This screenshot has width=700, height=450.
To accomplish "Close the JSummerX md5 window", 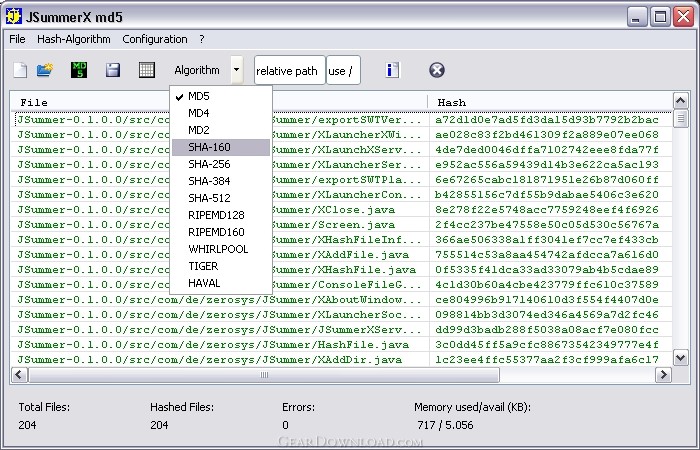I will tap(683, 17).
